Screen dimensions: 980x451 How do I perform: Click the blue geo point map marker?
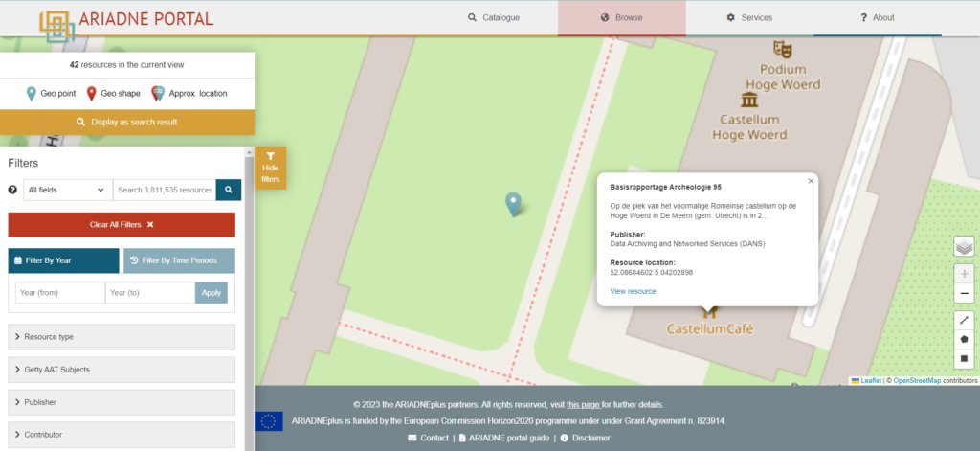[514, 203]
